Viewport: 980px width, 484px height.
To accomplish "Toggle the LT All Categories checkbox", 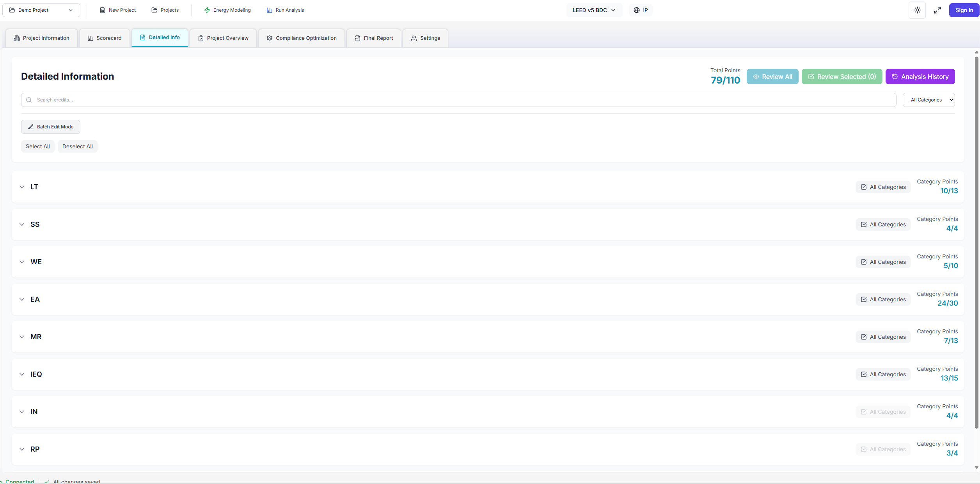I will coord(864,187).
